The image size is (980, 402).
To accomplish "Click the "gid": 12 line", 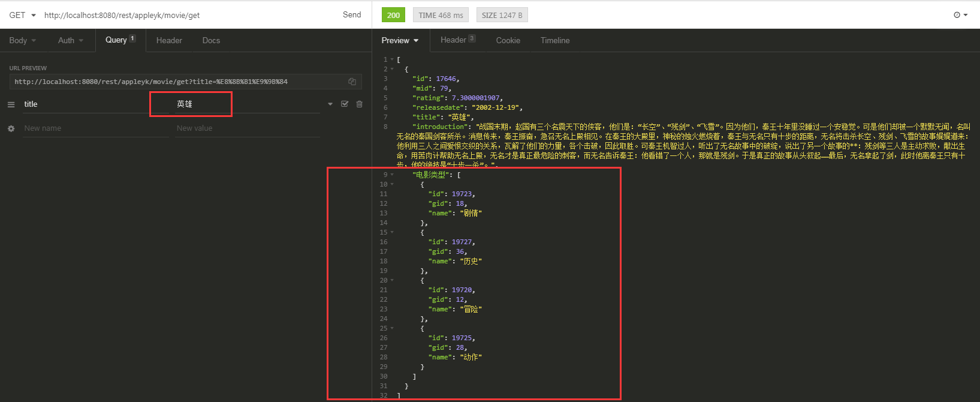I will 448,299.
